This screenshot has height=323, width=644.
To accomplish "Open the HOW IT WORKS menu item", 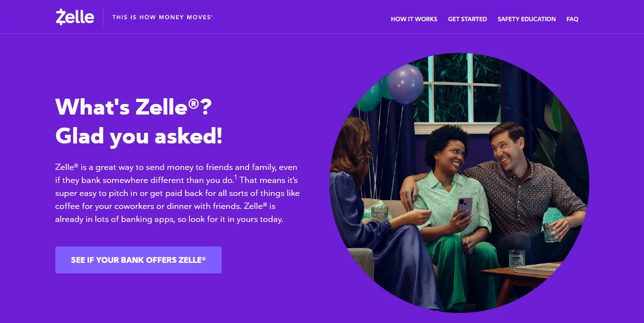I will click(x=414, y=19).
